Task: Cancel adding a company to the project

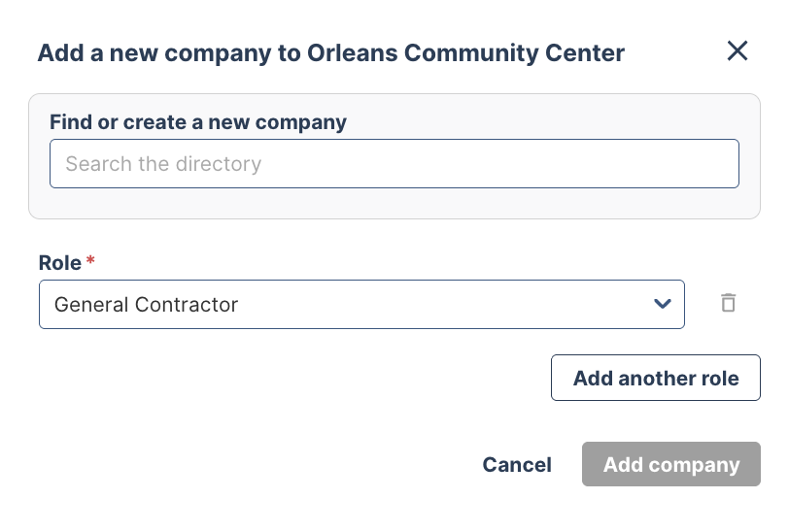Action: point(517,465)
